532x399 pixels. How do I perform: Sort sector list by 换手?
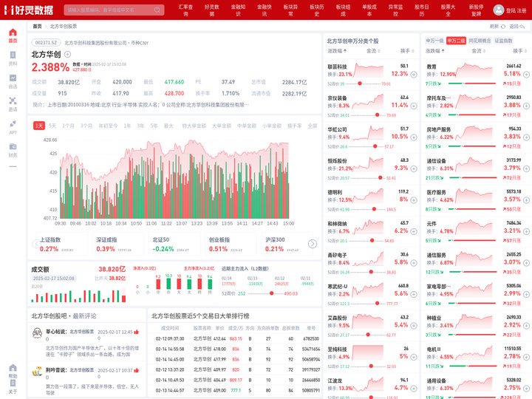coord(519,51)
